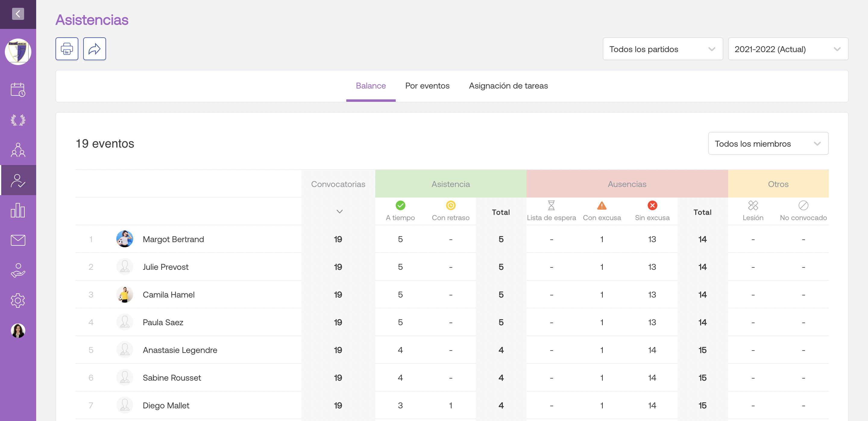Open the user profile photo in sidebar

click(18, 330)
